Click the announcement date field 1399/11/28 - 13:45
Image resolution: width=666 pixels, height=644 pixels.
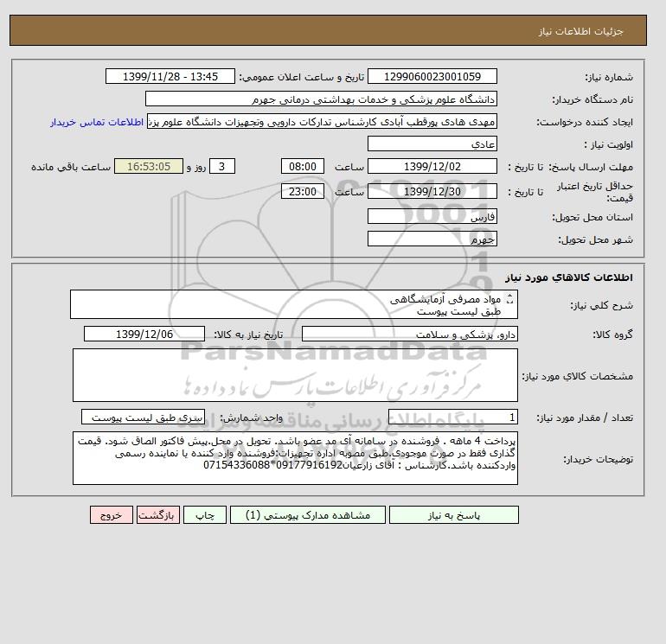(x=170, y=76)
